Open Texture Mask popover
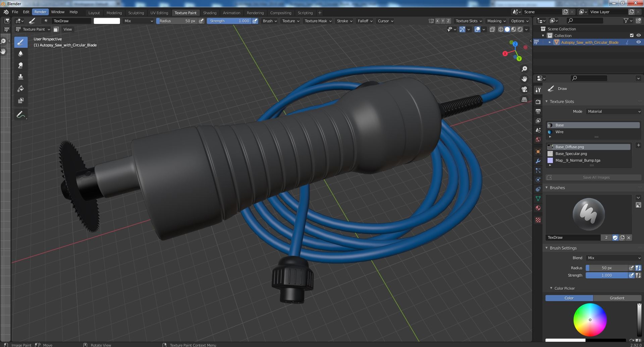This screenshot has width=644, height=347. pyautogui.click(x=318, y=21)
